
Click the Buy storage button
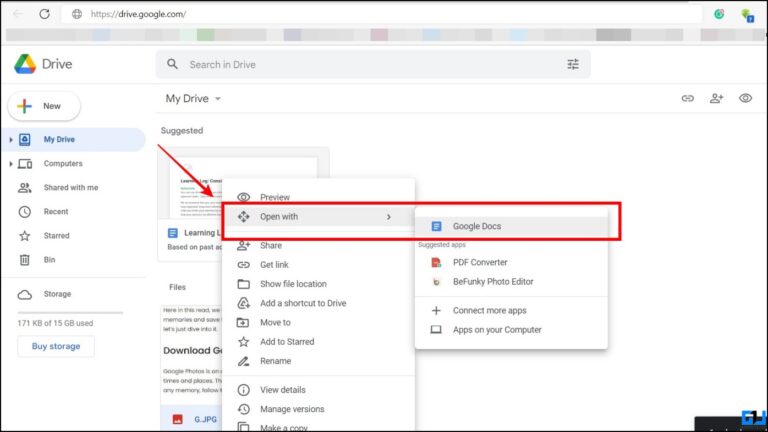pyautogui.click(x=56, y=346)
